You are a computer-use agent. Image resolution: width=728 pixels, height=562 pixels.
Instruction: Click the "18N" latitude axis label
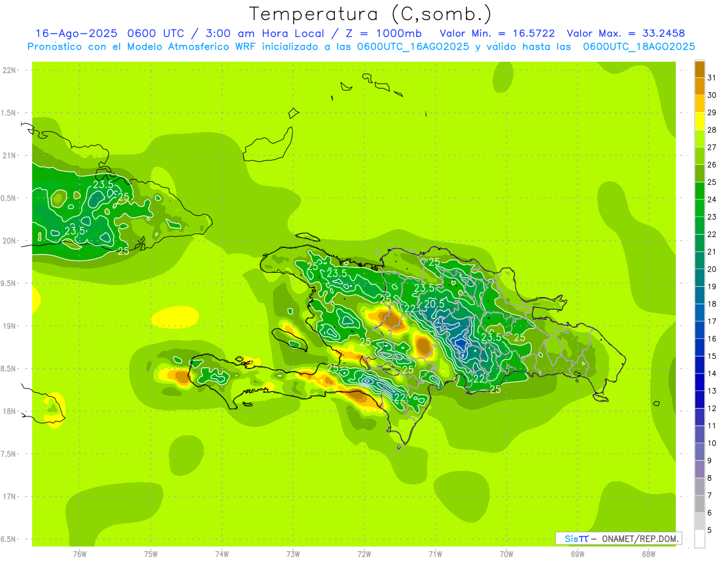pos(10,411)
